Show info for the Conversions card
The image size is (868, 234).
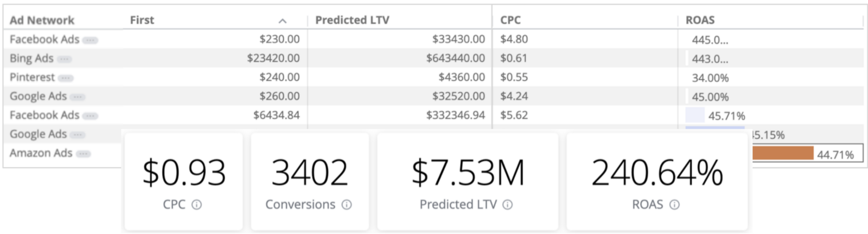coord(347,205)
